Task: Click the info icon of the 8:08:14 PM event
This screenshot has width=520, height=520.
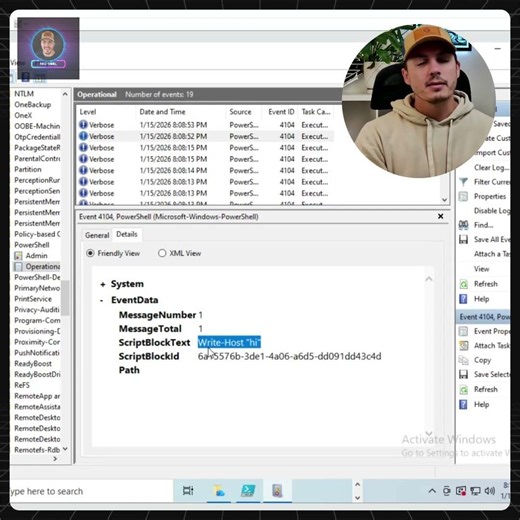Action: (83, 170)
